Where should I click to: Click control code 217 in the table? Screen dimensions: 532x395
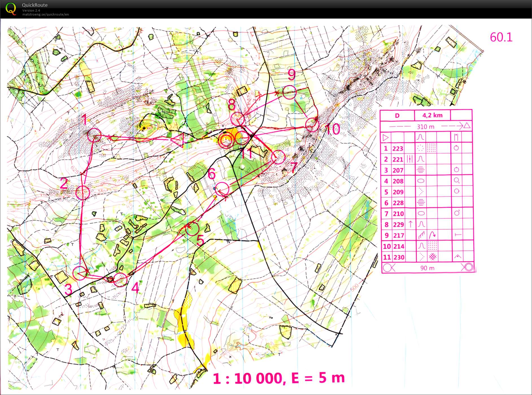pos(398,235)
